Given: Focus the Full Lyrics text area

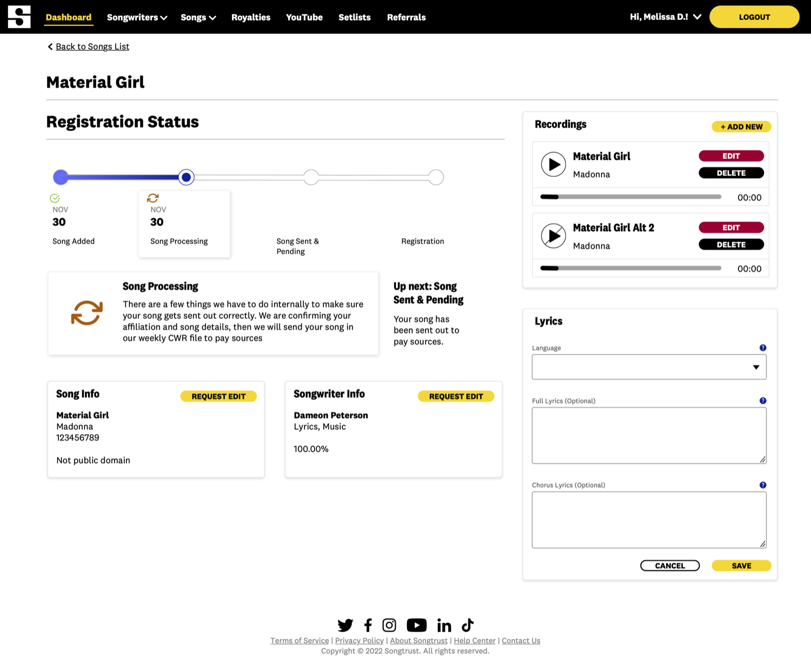Looking at the screenshot, I should pyautogui.click(x=649, y=435).
